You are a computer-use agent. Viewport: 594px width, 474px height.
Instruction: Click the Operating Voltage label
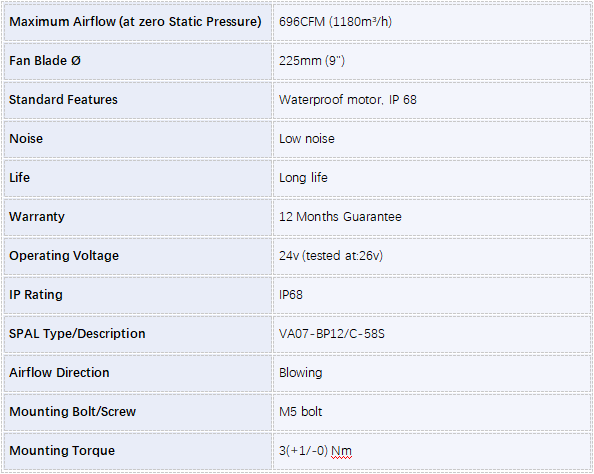(64, 256)
